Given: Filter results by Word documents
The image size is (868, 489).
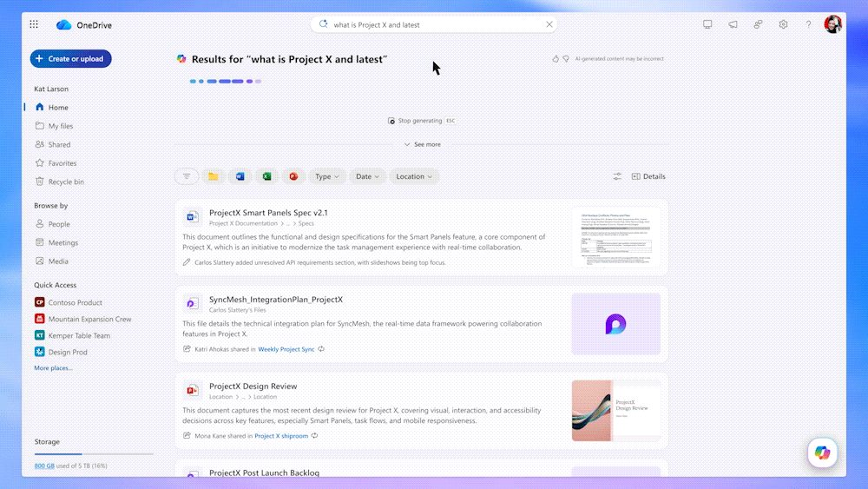Looking at the screenshot, I should click(240, 176).
